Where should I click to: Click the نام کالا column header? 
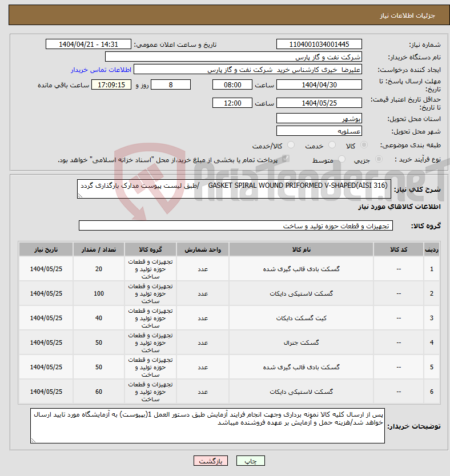[301, 249]
